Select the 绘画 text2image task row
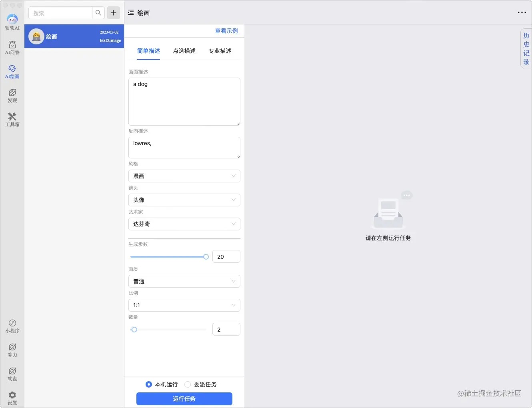 tap(74, 36)
